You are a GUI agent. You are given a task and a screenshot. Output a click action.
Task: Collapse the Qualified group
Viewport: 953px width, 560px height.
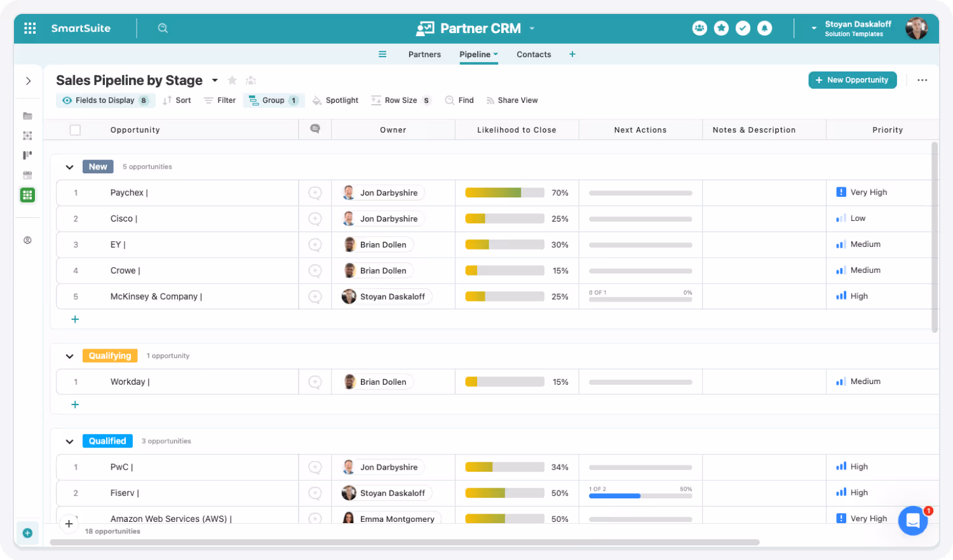coord(69,441)
